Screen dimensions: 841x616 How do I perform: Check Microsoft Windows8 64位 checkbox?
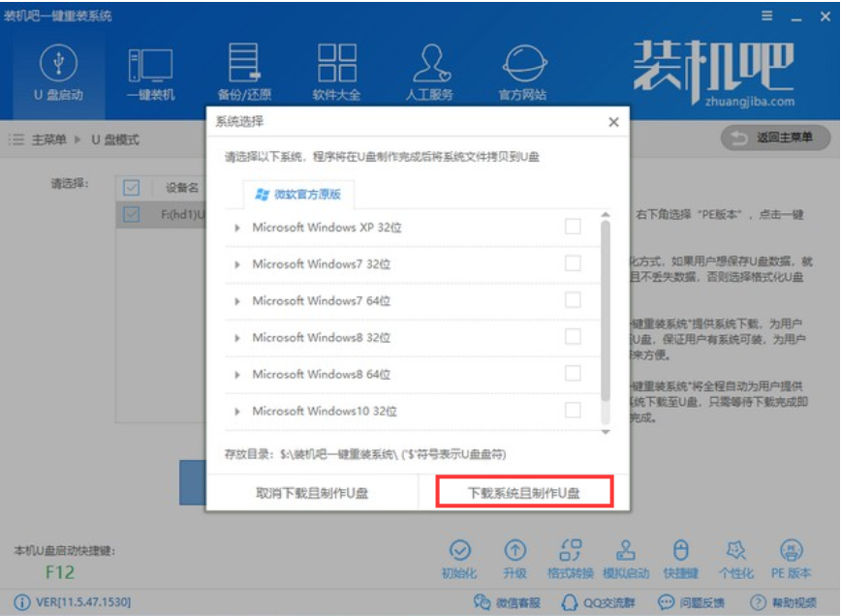click(x=573, y=373)
